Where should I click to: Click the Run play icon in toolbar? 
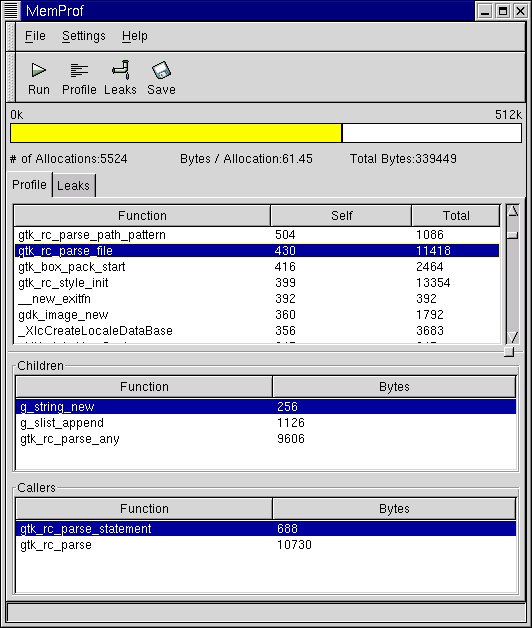[x=38, y=70]
